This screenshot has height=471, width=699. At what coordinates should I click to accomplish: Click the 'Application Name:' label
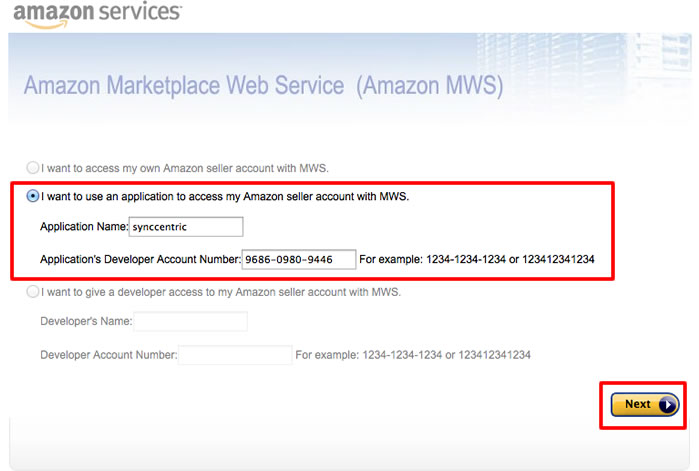pos(84,227)
